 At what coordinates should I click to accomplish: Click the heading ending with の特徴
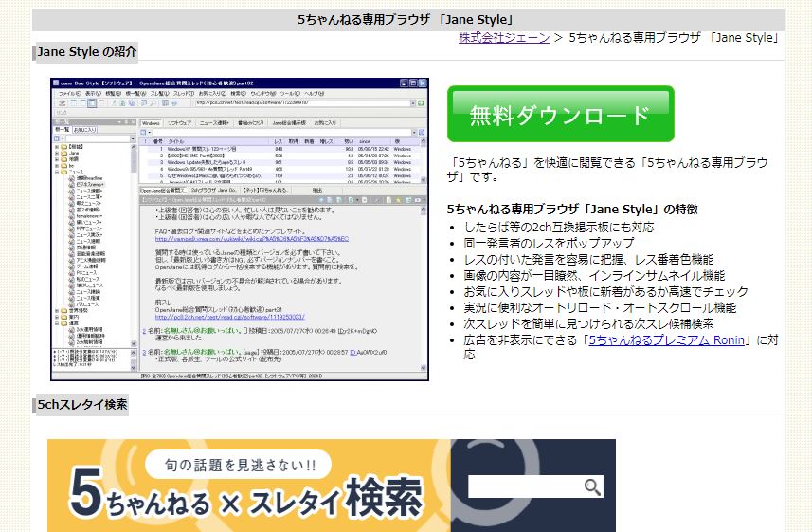pyautogui.click(x=572, y=209)
